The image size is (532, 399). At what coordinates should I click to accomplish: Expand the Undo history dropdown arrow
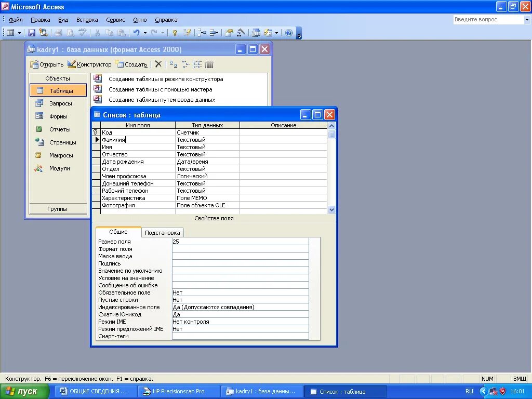145,33
